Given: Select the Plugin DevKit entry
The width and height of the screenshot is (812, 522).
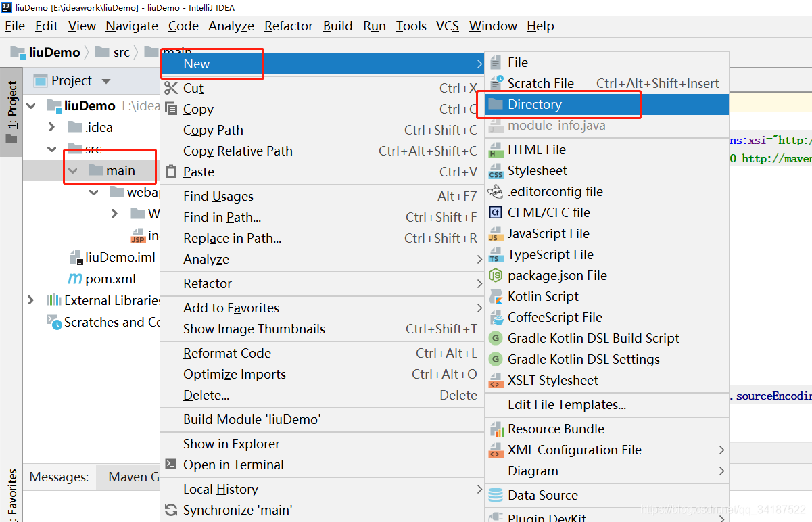Looking at the screenshot, I should (606, 517).
